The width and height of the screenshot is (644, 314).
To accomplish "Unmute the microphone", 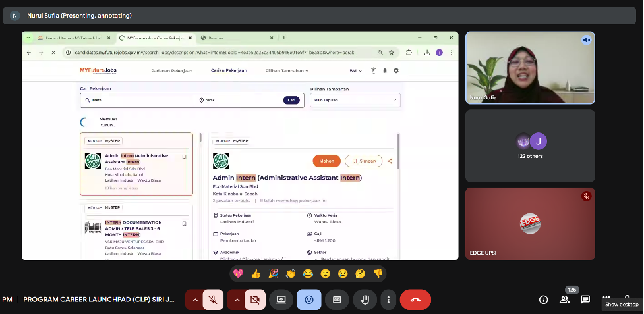I will coord(212,300).
